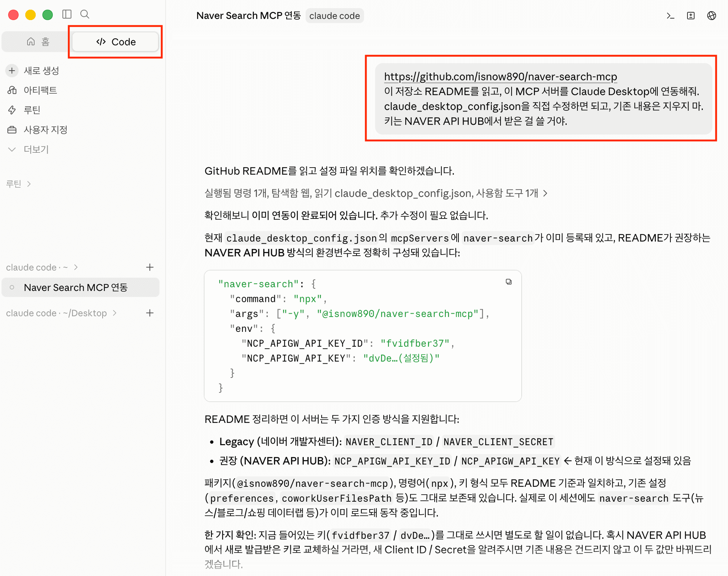Expand the 루틴 section chevron
Screen dimensions: 728x576
[x=29, y=184]
